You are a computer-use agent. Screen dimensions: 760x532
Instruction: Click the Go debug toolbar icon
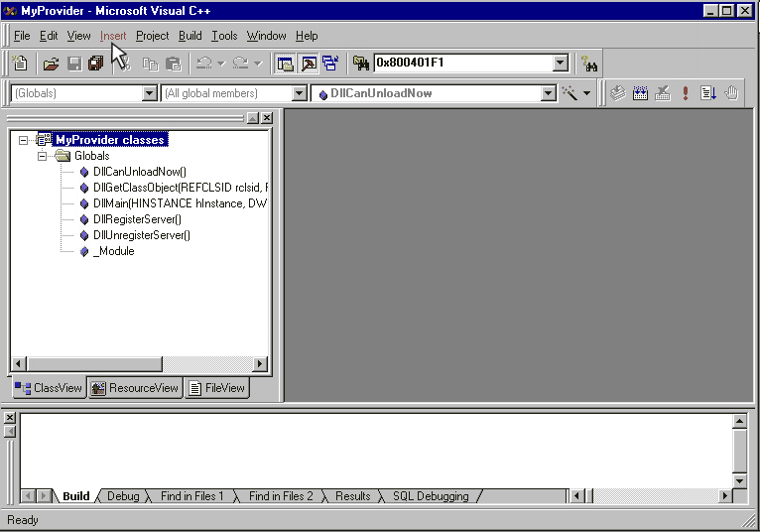(708, 92)
